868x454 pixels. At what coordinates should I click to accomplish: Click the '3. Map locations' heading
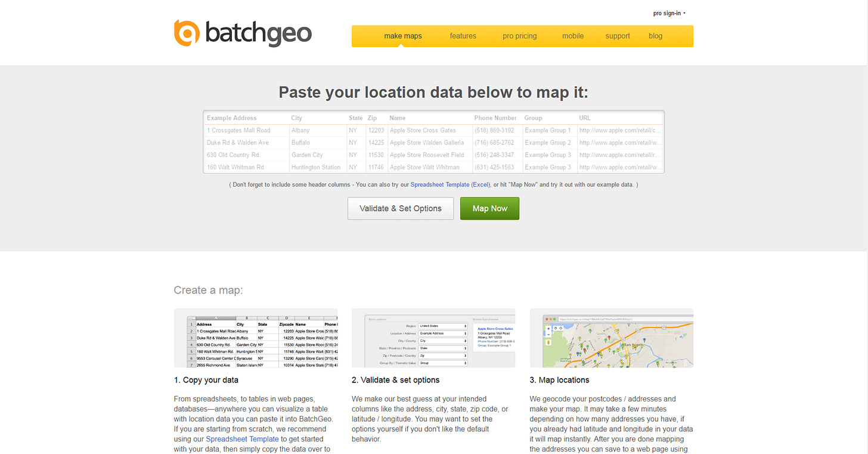559,380
